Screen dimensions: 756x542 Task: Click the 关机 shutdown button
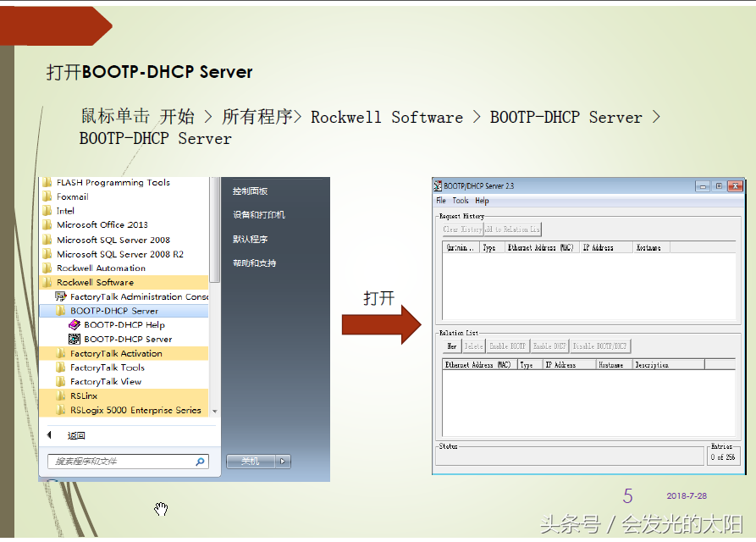click(x=251, y=462)
